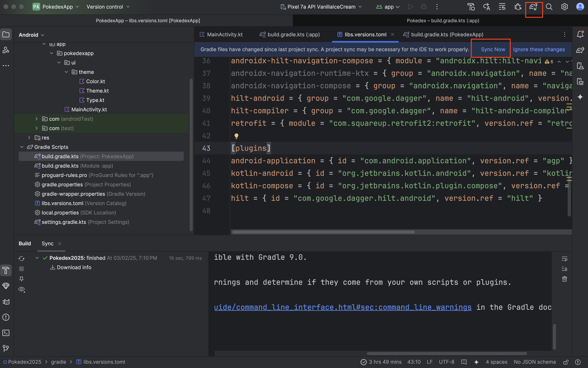This screenshot has height=368, width=588.
Task: Click Ignore these changes link
Action: tap(539, 49)
